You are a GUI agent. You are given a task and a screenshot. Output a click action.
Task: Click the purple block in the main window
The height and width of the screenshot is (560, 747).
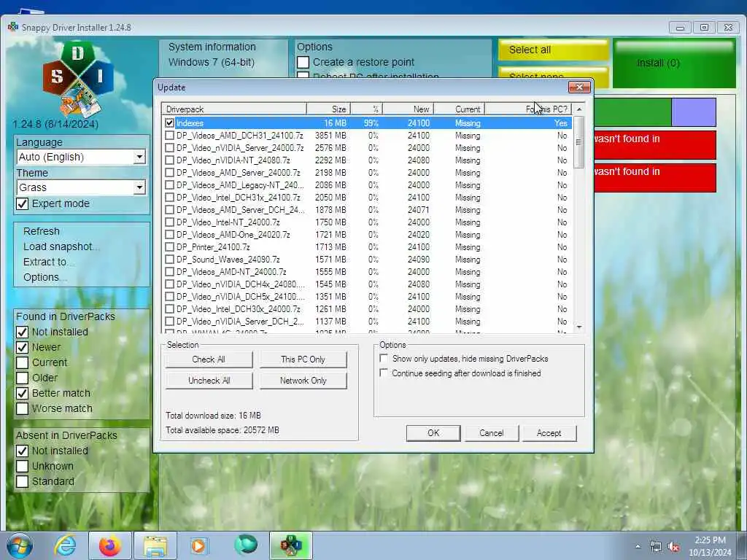pos(694,112)
